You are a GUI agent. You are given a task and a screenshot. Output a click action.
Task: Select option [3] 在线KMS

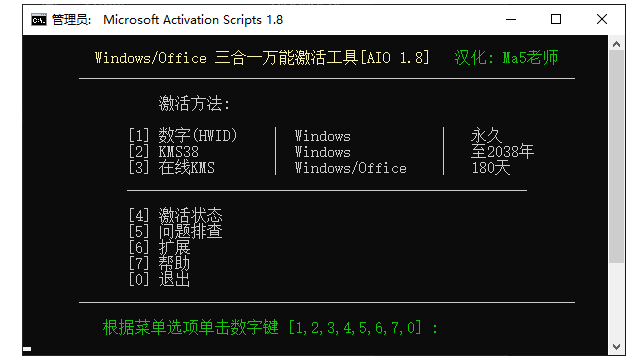point(172,167)
